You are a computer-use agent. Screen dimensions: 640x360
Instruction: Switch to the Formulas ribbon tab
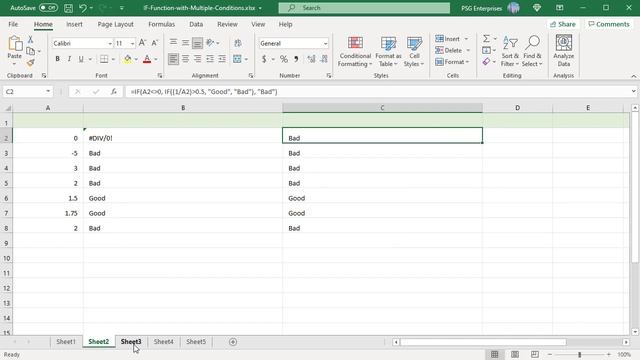(x=162, y=24)
